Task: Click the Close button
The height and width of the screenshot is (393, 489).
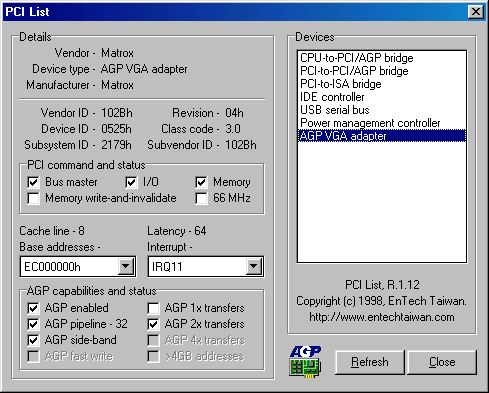Action: tap(442, 362)
